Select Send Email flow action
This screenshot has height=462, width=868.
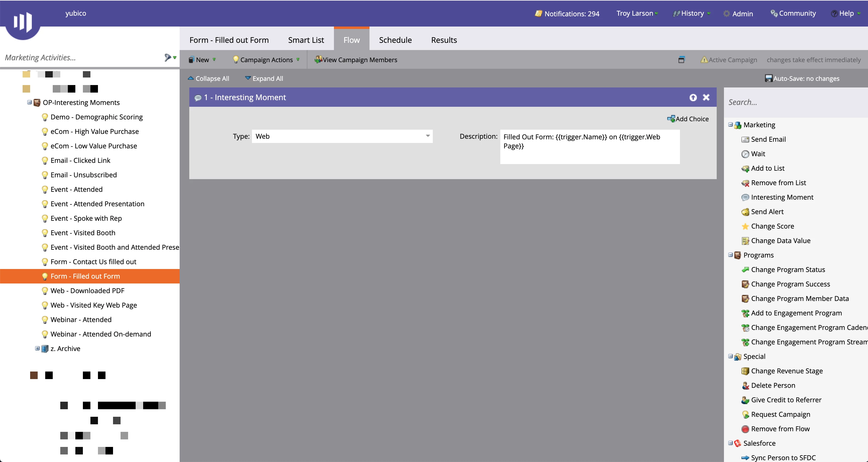click(768, 139)
